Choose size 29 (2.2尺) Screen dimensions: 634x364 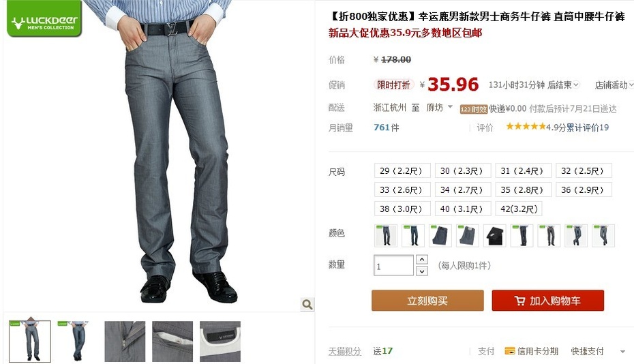click(x=402, y=170)
